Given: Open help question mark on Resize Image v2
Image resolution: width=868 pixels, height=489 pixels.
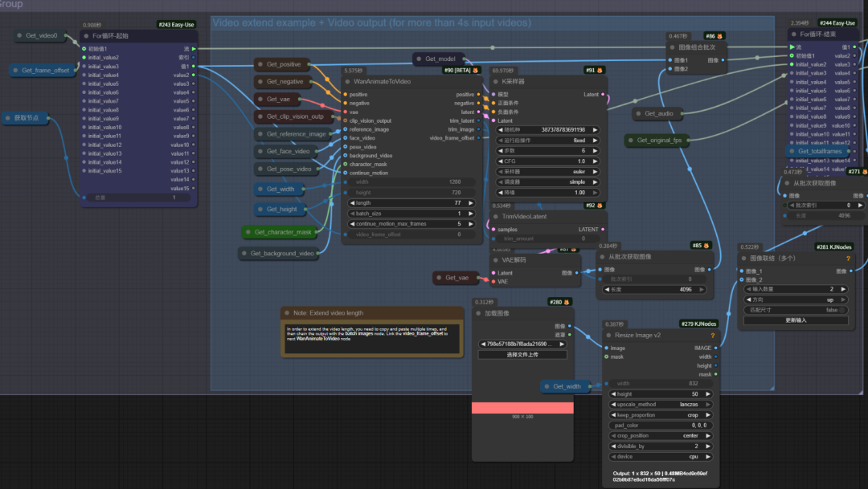Looking at the screenshot, I should pos(712,335).
